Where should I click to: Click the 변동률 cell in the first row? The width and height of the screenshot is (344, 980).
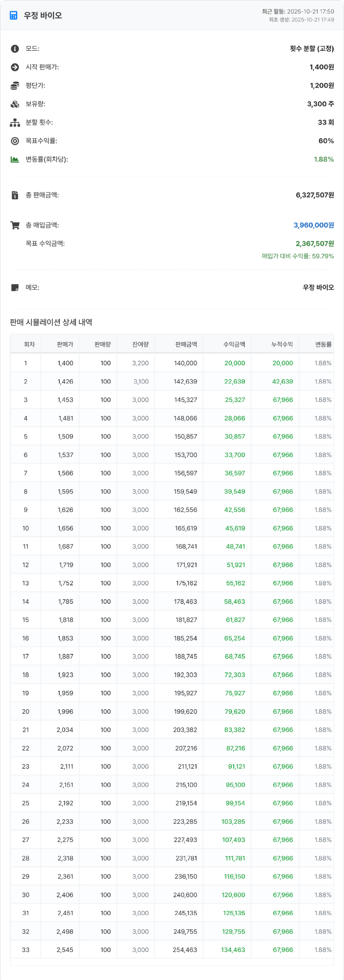[x=322, y=363]
